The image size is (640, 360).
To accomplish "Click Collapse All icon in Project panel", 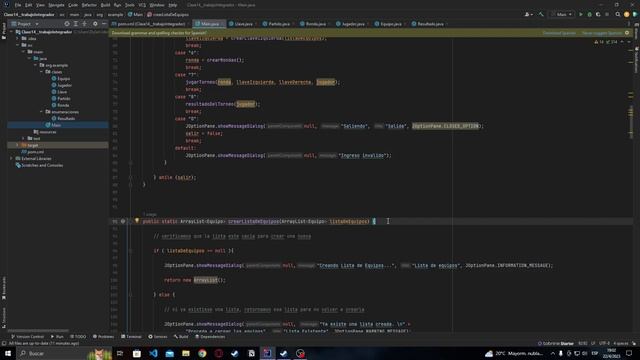I will click(x=84, y=24).
